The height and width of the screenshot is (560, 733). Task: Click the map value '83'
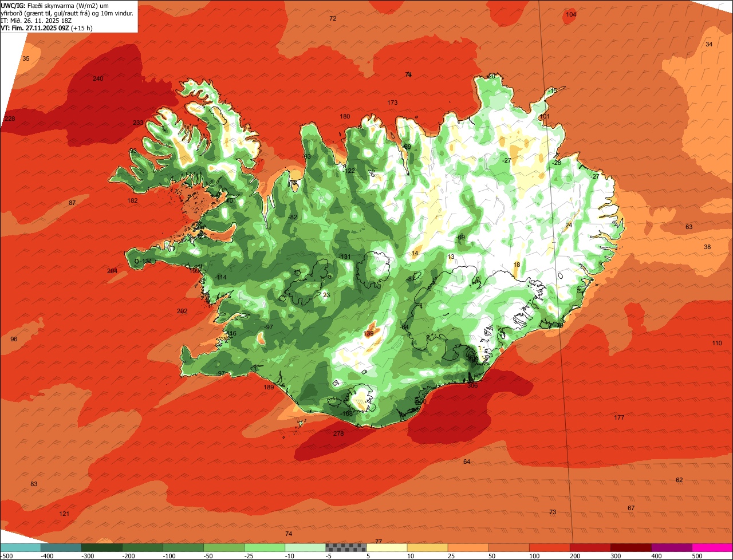[34, 484]
